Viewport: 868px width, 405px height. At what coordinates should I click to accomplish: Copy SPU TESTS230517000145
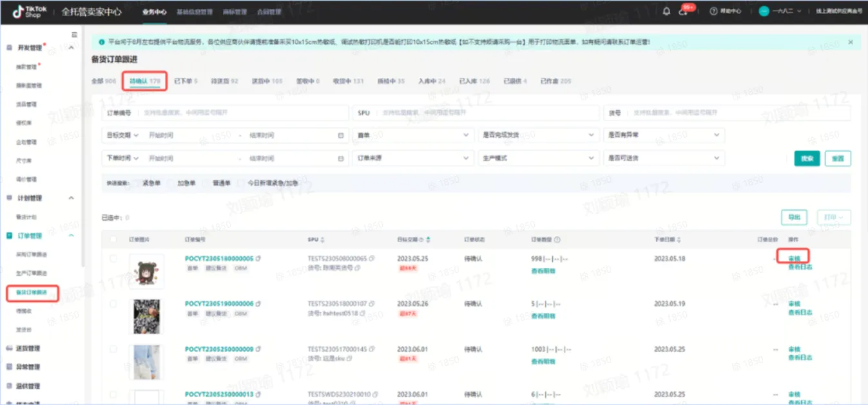coord(372,348)
